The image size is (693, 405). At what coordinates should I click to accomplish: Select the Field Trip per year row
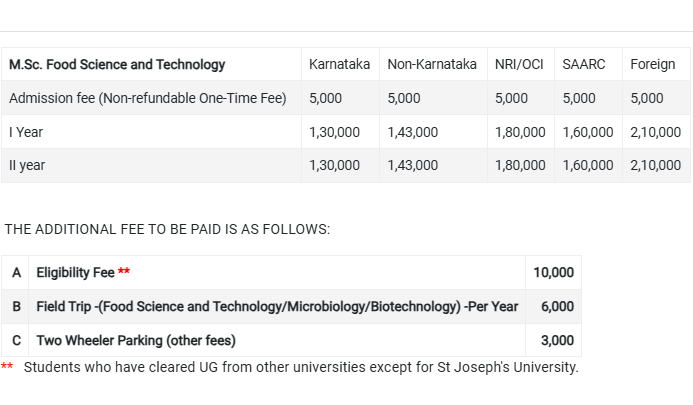291,306
